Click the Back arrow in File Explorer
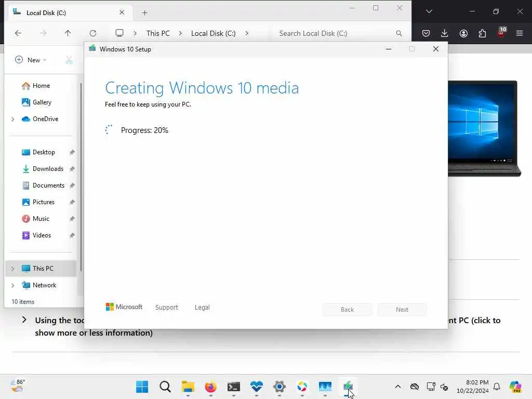Image resolution: width=532 pixels, height=399 pixels. pos(18,33)
